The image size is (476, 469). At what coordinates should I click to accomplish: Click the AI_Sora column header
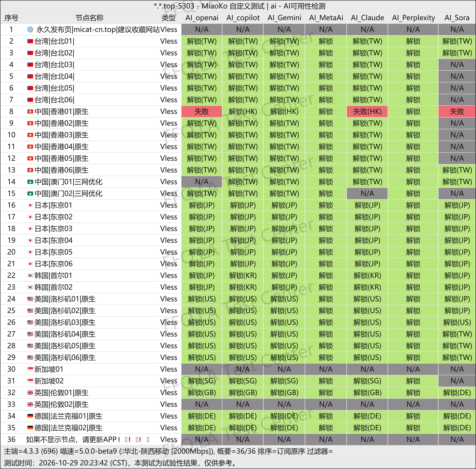point(457,18)
